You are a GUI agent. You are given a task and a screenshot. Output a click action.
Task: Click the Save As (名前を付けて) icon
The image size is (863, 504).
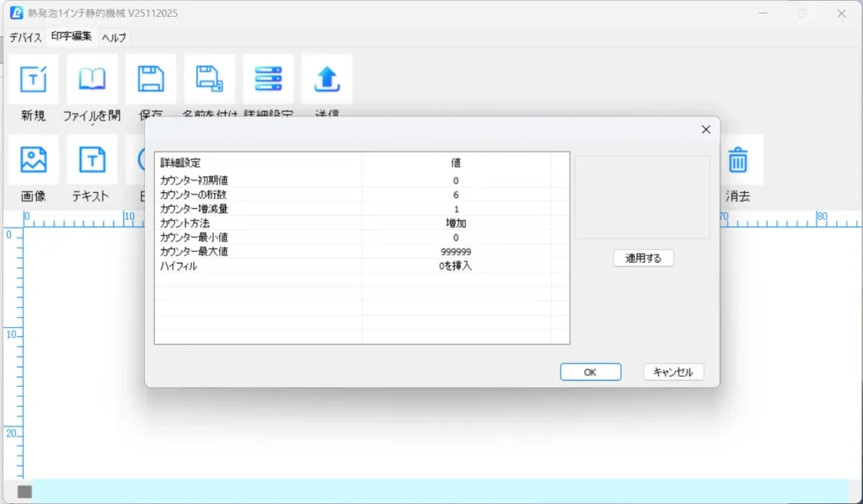210,80
